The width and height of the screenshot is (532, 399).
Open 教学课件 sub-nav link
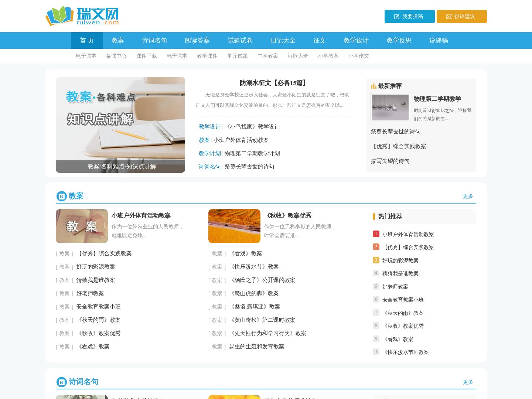pos(207,56)
